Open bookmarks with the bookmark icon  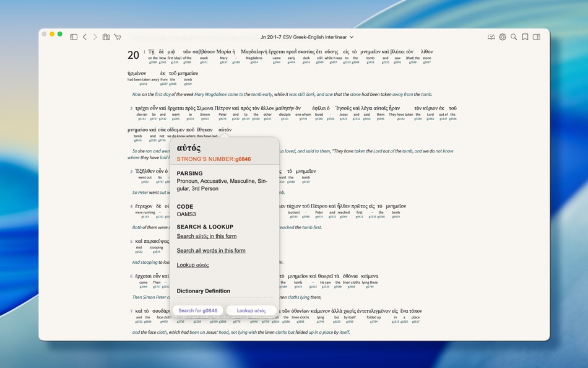coord(525,37)
